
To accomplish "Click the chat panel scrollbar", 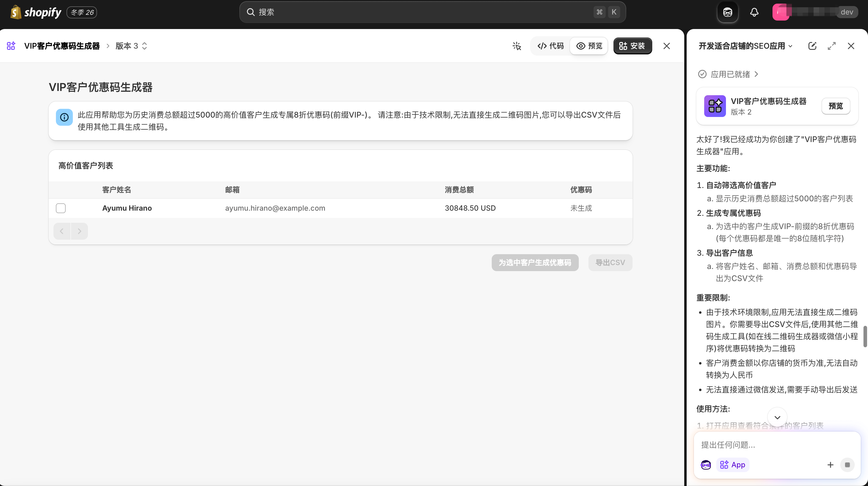I will [x=865, y=336].
